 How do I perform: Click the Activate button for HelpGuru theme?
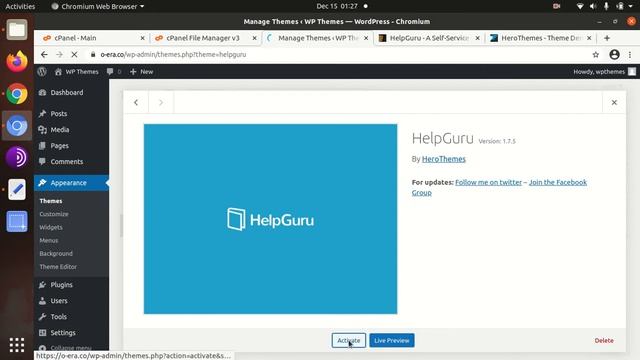coord(349,340)
